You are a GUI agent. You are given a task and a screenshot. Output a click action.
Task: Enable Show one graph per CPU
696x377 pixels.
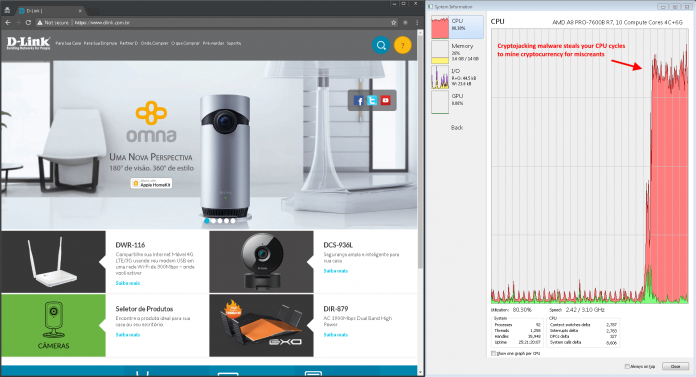point(493,353)
